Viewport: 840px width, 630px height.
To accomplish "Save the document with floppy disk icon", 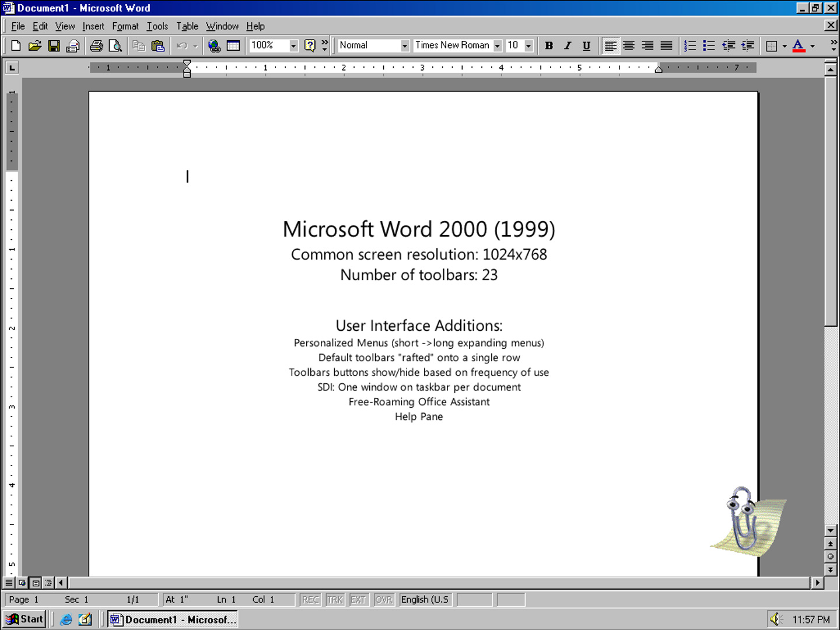I will (x=54, y=45).
